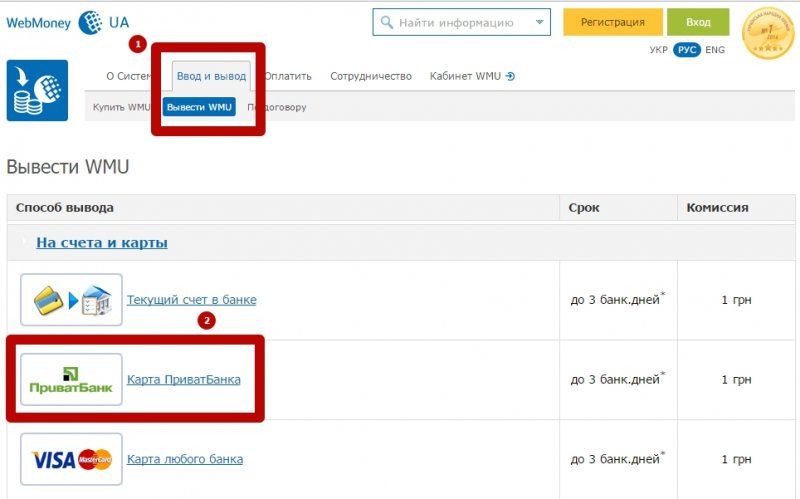This screenshot has width=800, height=499.
Task: Click the PrivatBank logo image
Action: point(71,379)
